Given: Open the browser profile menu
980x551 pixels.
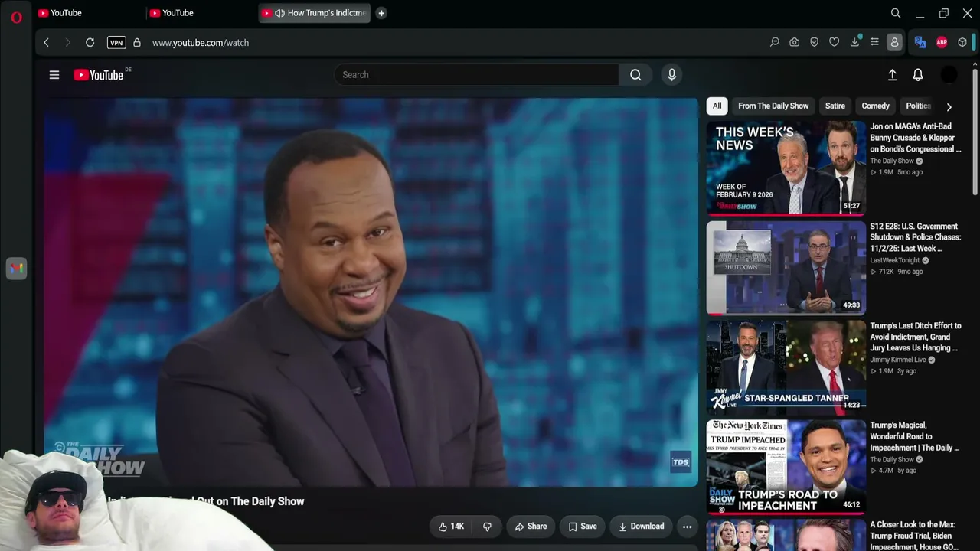Looking at the screenshot, I should coord(894,43).
